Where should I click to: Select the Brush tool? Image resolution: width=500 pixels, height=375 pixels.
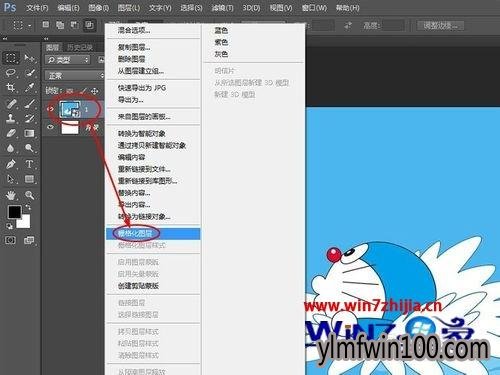[29, 103]
